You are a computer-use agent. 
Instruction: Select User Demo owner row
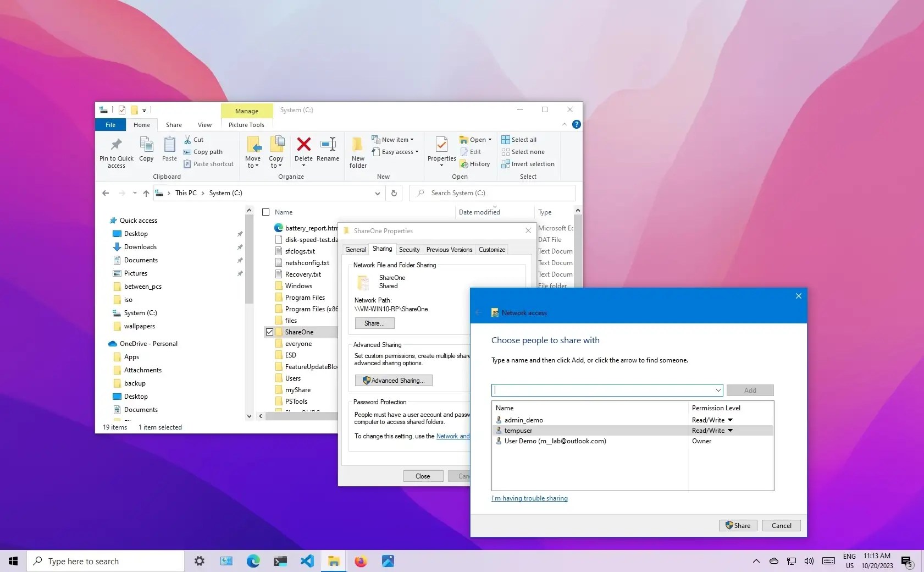[632, 441]
